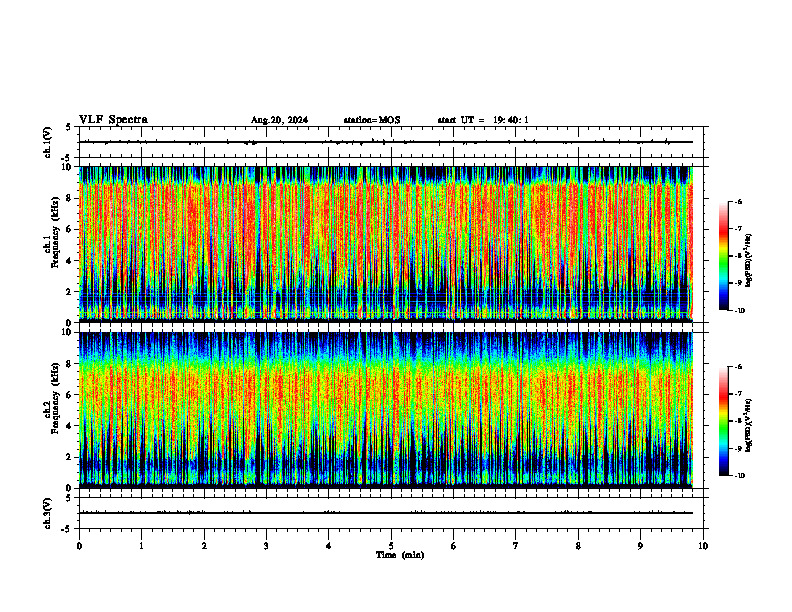Click the "Time (min)" axis label
This screenshot has width=792, height=612.
tap(400, 555)
